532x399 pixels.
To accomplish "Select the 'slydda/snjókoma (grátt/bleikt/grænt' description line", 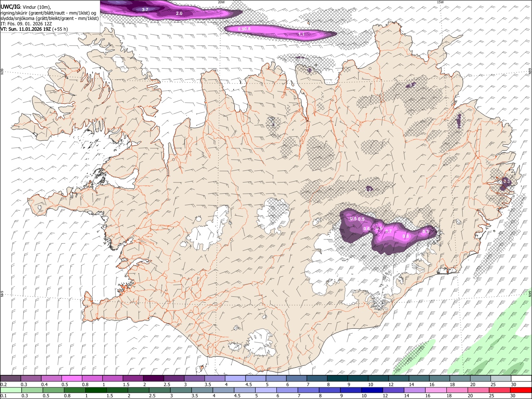I will pyautogui.click(x=49, y=18).
